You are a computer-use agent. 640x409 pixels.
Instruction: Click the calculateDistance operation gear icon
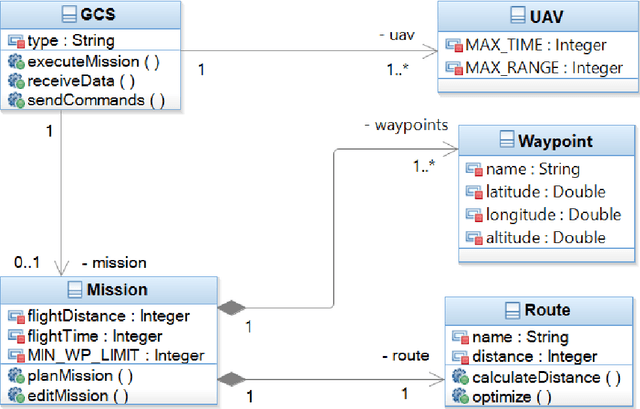[x=459, y=377]
